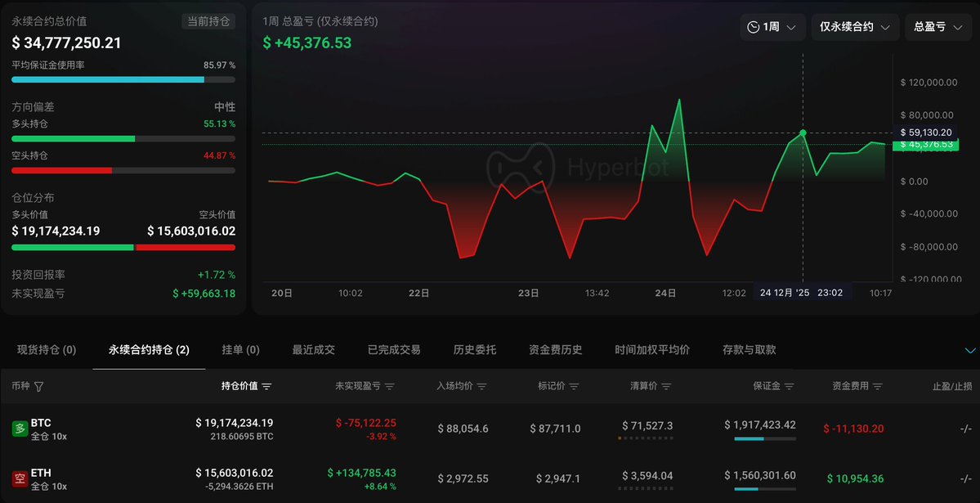This screenshot has height=503, width=980.
Task: Click the red 空 badge on ETH row
Action: [20, 479]
